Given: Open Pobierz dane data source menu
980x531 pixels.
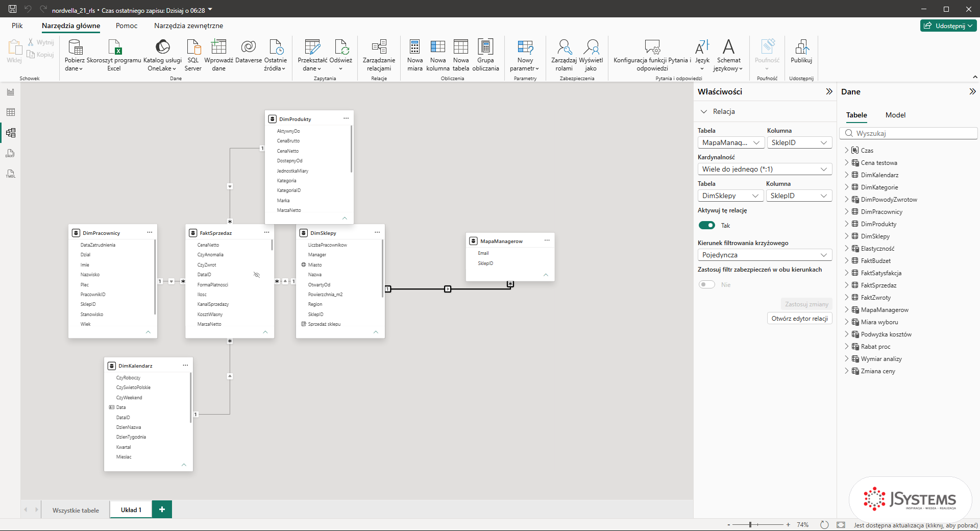Looking at the screenshot, I should coord(75,55).
